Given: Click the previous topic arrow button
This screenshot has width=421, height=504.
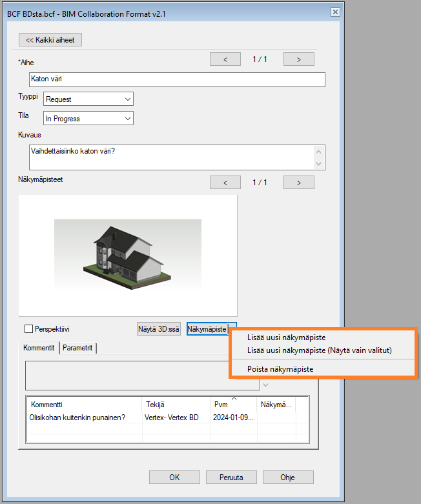Looking at the screenshot, I should (225, 59).
